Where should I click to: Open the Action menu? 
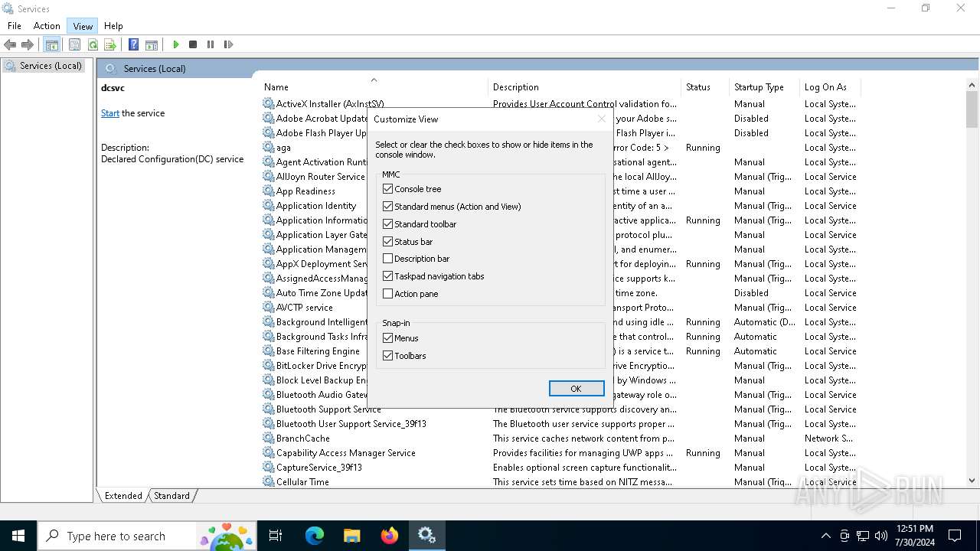(47, 26)
